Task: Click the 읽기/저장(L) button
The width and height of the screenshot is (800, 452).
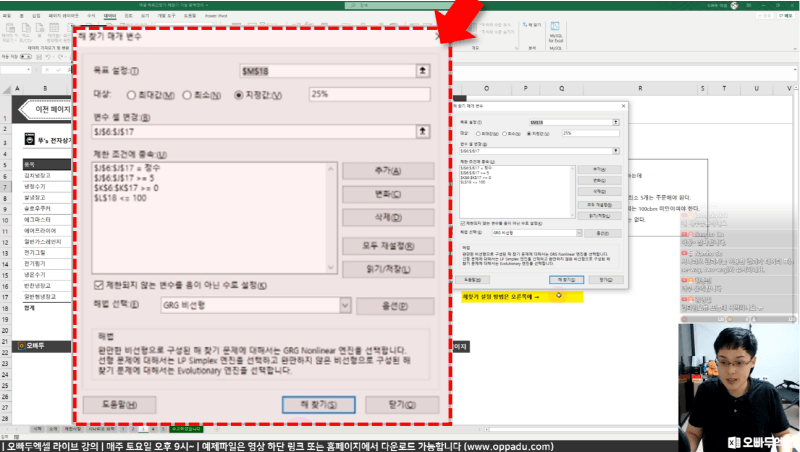Action: [388, 269]
